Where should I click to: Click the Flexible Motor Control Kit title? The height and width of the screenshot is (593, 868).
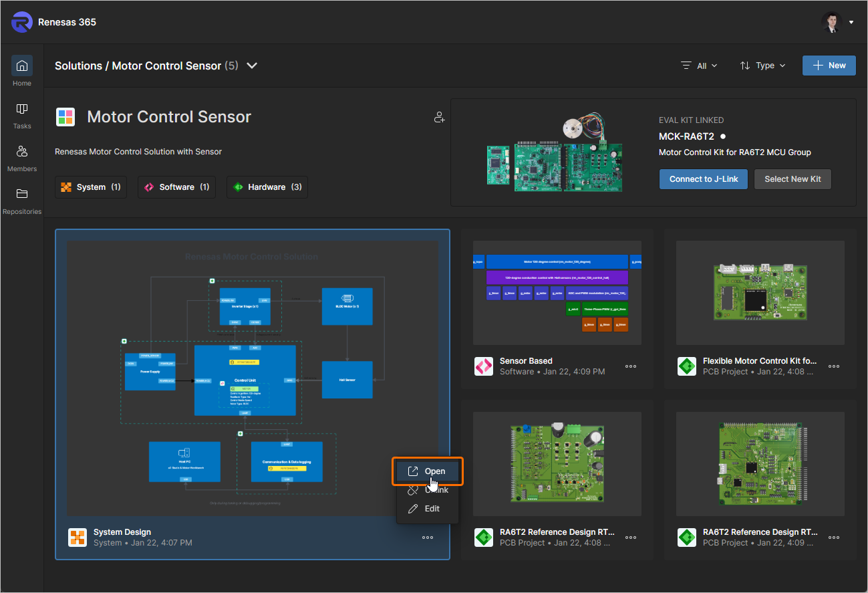pos(760,361)
